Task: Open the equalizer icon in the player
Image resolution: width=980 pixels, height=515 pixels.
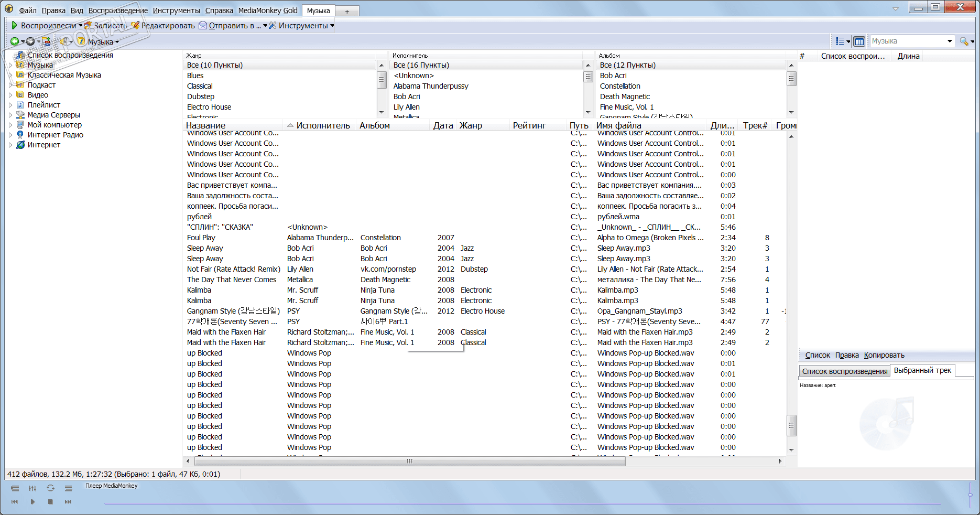Action: click(32, 488)
